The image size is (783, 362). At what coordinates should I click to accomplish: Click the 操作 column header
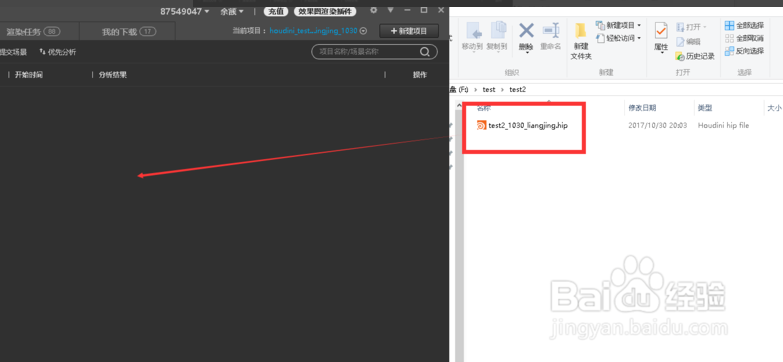tap(419, 75)
